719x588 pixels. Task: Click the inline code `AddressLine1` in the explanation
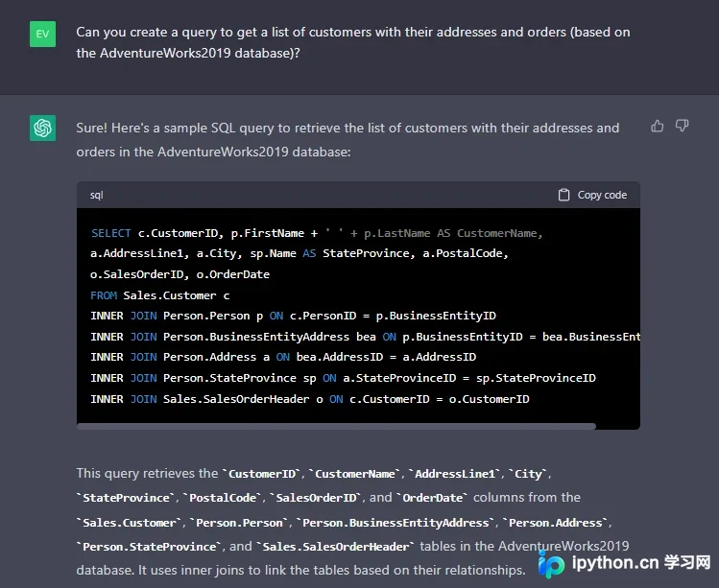click(x=455, y=474)
